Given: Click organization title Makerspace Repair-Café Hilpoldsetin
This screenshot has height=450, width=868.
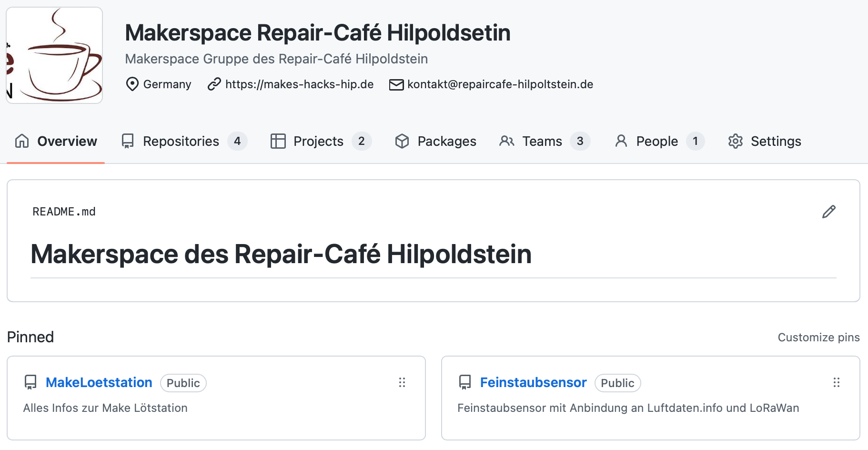Looking at the screenshot, I should tap(318, 33).
